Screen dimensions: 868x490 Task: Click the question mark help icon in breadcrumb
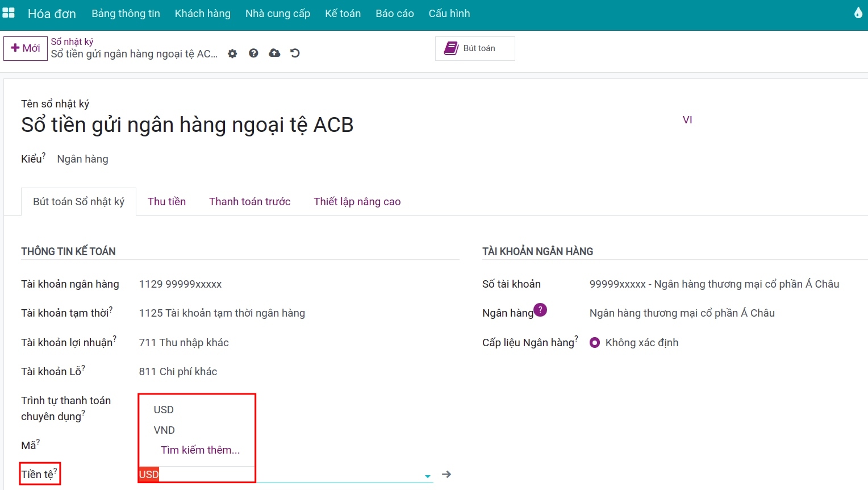[253, 53]
